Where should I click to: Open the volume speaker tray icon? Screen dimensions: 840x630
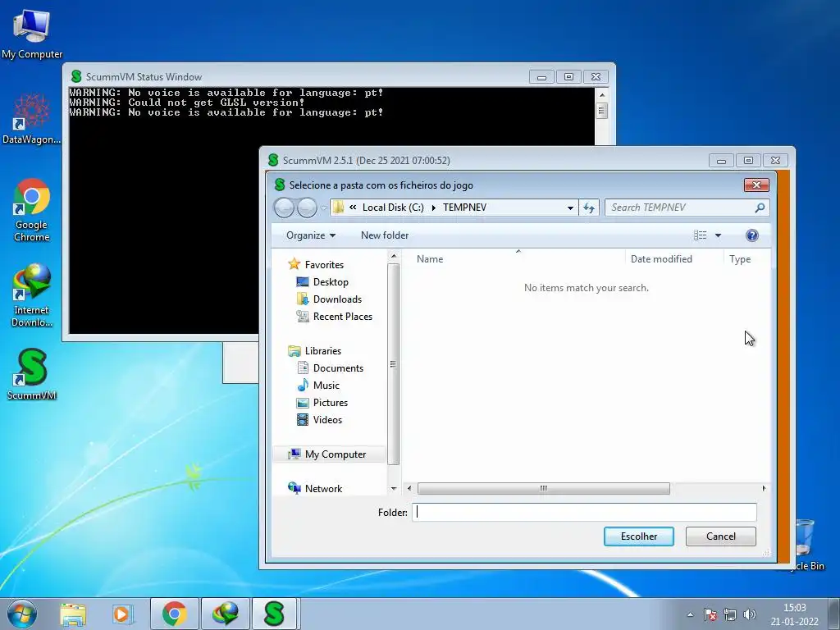tap(750, 614)
